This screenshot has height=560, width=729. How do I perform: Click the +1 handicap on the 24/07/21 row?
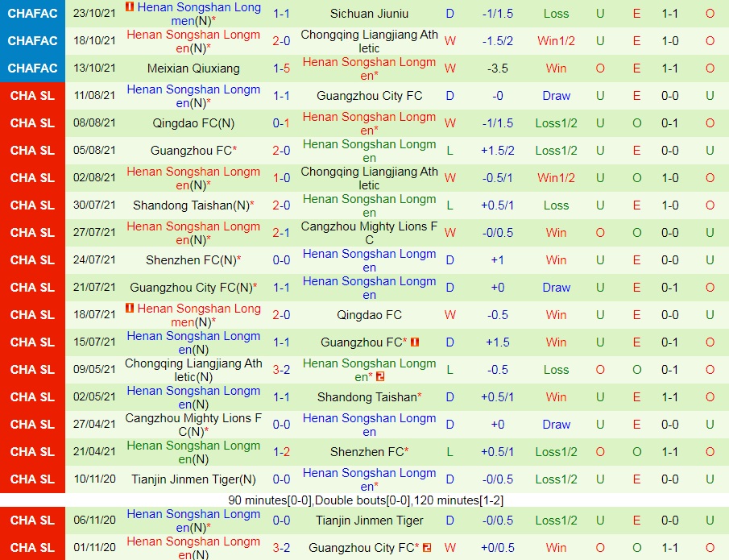pos(498,260)
